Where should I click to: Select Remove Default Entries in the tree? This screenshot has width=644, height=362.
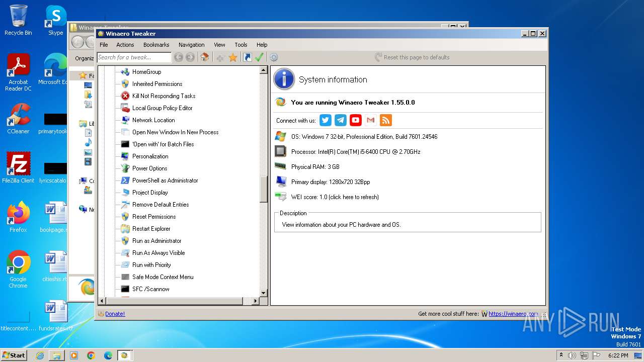coord(160,205)
